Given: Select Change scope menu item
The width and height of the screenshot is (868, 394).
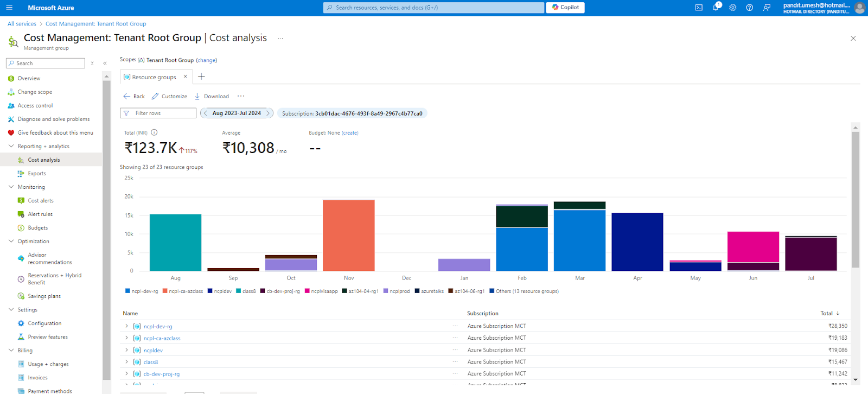Looking at the screenshot, I should click(x=35, y=92).
